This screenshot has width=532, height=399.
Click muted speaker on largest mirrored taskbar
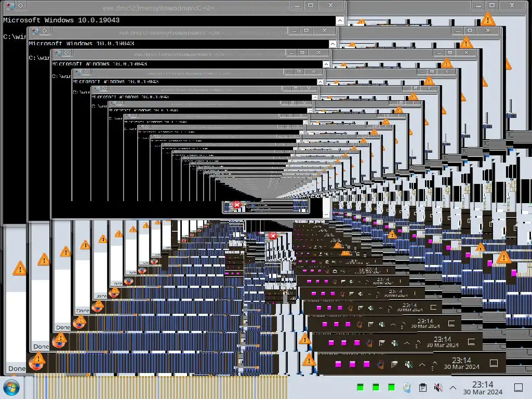click(x=409, y=365)
